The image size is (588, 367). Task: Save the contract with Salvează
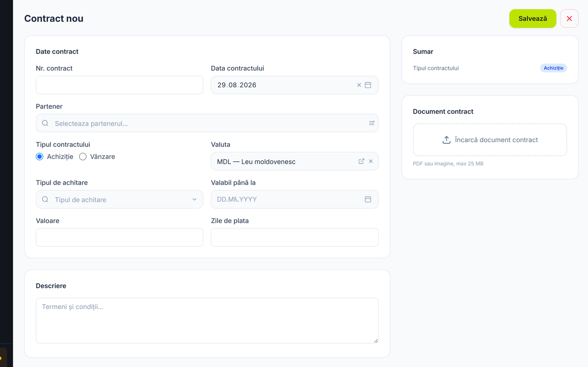tap(533, 18)
